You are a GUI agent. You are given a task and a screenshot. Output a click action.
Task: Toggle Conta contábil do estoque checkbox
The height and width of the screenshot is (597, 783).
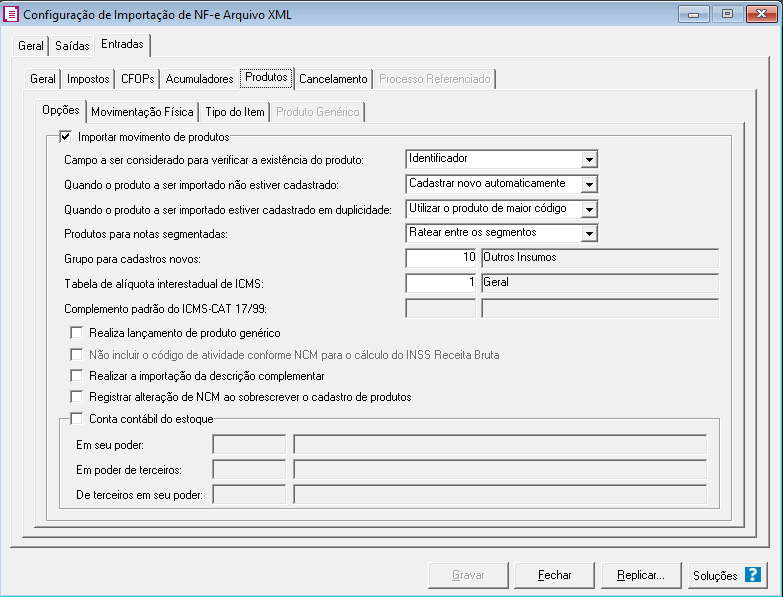pyautogui.click(x=77, y=419)
